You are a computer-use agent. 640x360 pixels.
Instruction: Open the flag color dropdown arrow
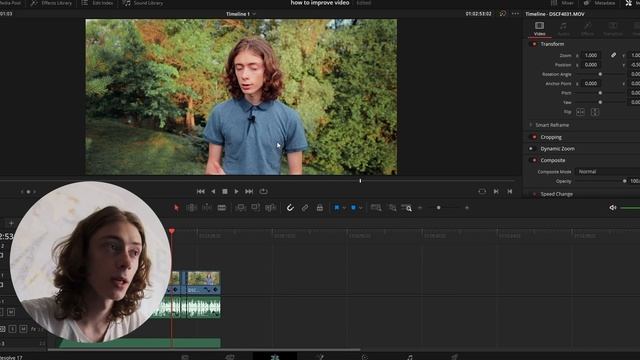pyautogui.click(x=344, y=208)
